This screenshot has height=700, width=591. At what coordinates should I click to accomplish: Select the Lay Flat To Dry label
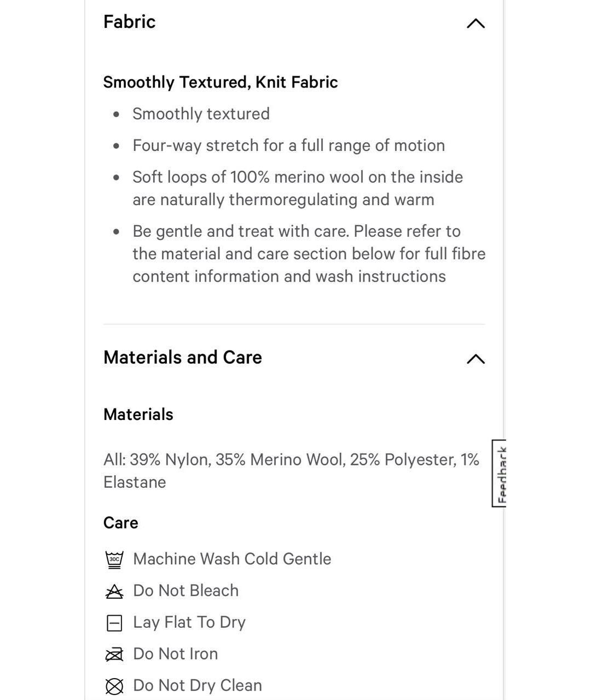[x=189, y=622]
